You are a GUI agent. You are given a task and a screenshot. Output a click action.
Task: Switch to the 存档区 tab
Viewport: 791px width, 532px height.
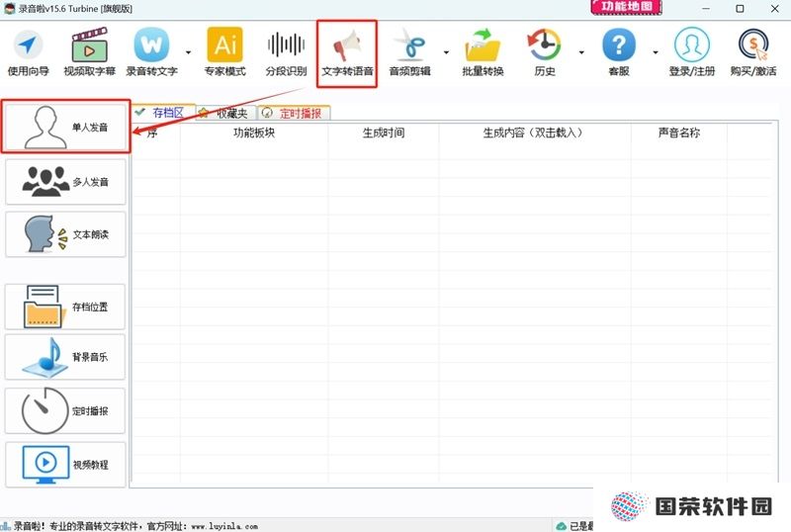(x=162, y=113)
